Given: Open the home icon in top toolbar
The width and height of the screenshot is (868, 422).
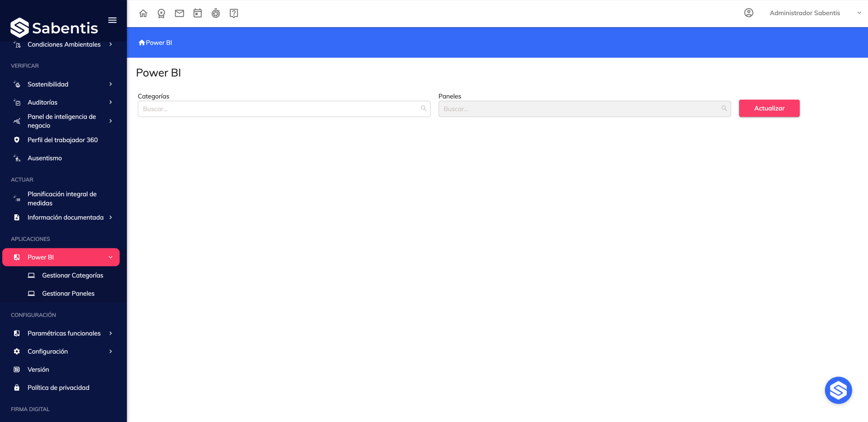Looking at the screenshot, I should (143, 13).
